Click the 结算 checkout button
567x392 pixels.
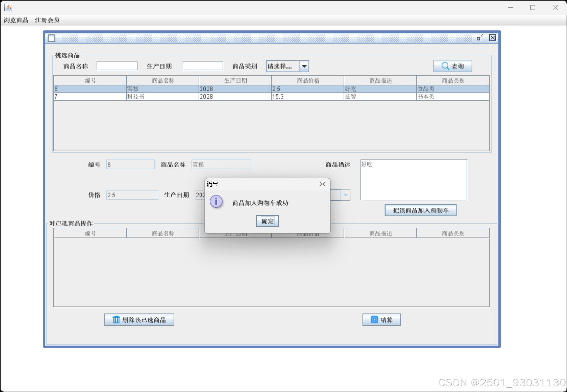pyautogui.click(x=382, y=319)
